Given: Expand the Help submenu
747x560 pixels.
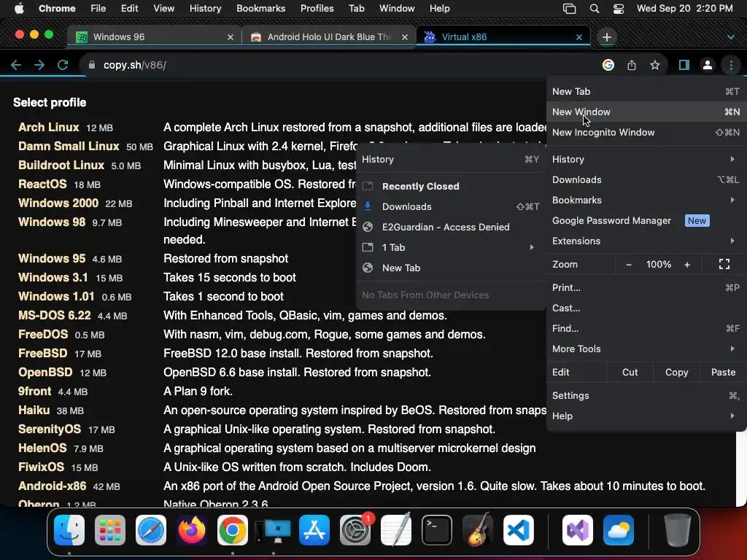Looking at the screenshot, I should 646,416.
